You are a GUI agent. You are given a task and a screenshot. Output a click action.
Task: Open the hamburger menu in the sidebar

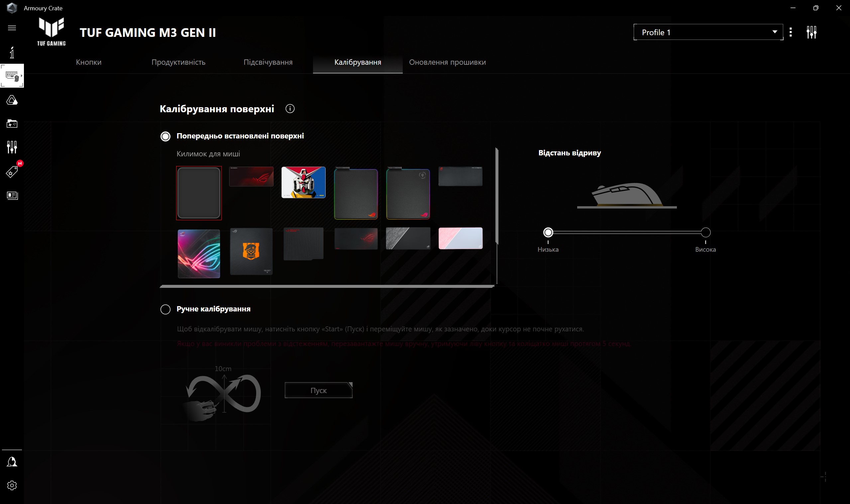point(12,28)
